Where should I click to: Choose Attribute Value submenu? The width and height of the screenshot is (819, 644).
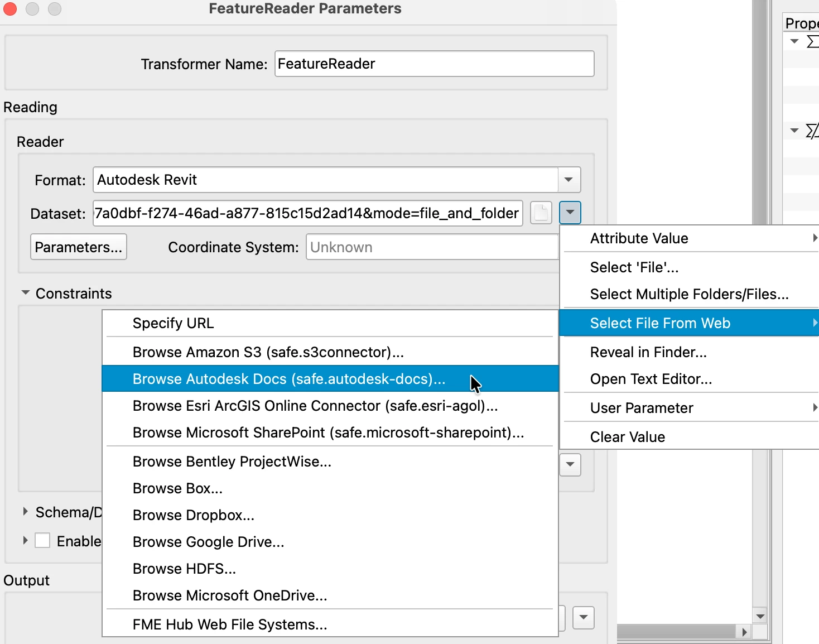pyautogui.click(x=690, y=238)
